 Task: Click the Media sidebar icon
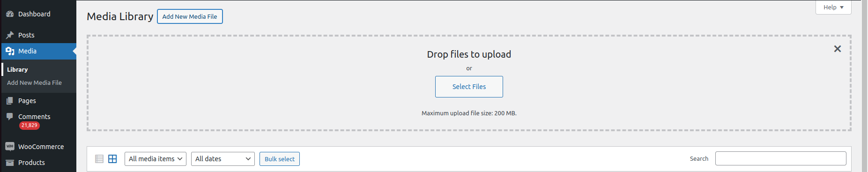click(10, 51)
